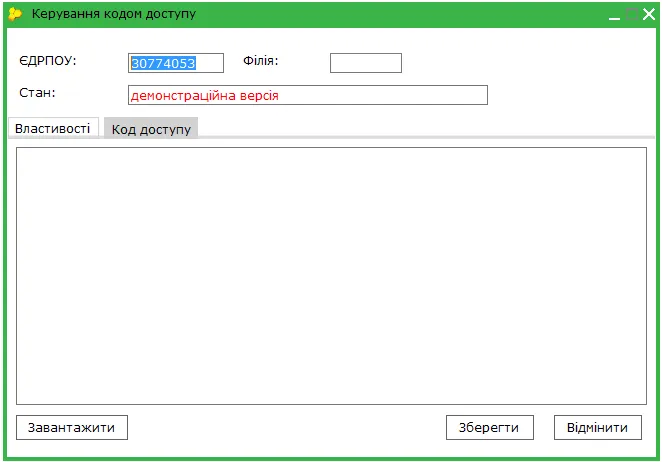The width and height of the screenshot is (662, 462).
Task: Click the empty Філія input field
Action: point(366,63)
